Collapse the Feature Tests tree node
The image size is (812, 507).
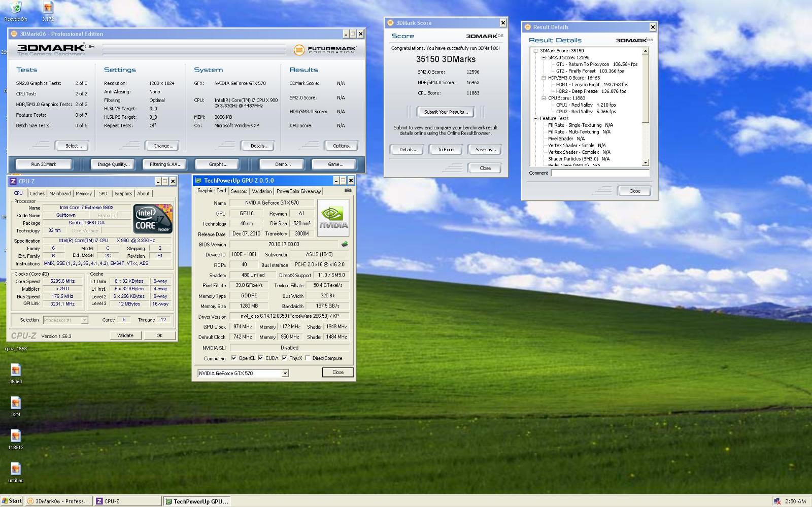tap(535, 118)
